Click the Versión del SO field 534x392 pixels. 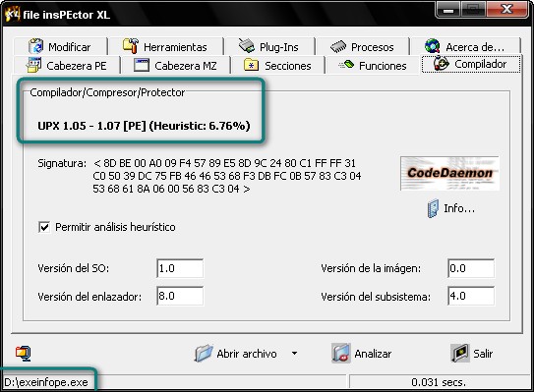(x=180, y=268)
